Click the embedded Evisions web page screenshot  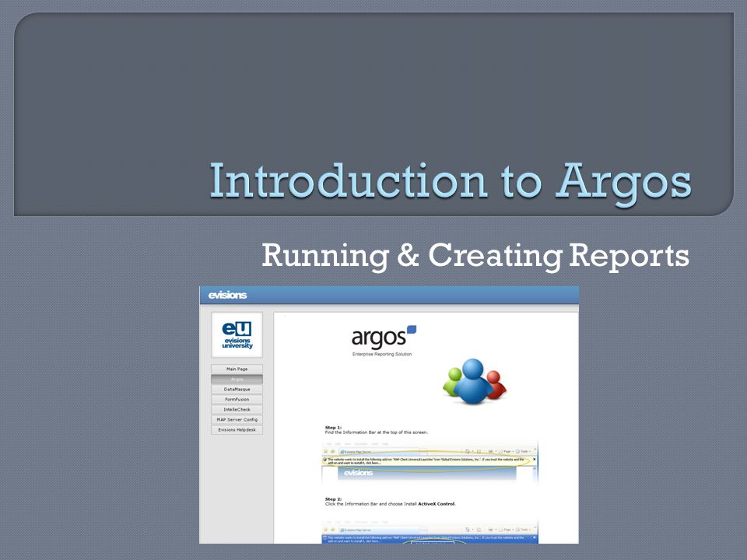pyautogui.click(x=389, y=415)
